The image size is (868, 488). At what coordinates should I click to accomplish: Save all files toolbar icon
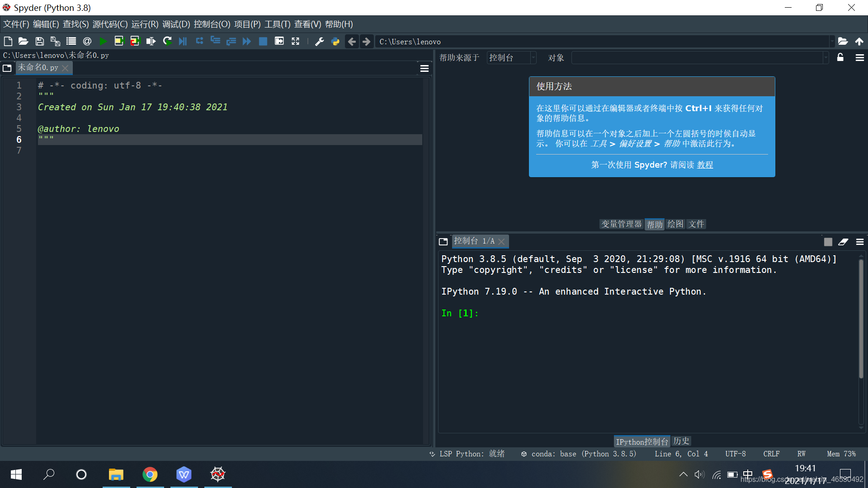[55, 41]
